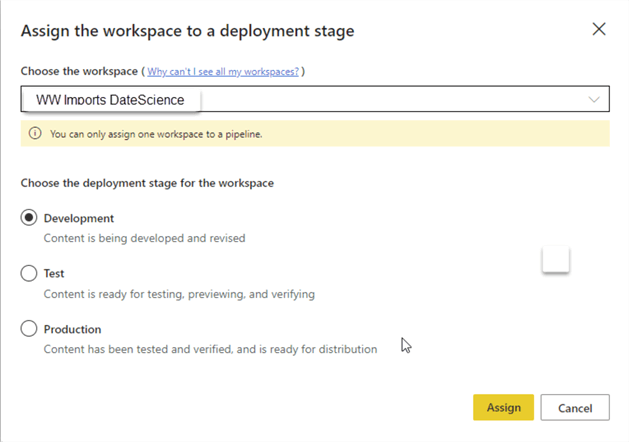
Task: Click the info icon in yellow banner
Action: (35, 134)
